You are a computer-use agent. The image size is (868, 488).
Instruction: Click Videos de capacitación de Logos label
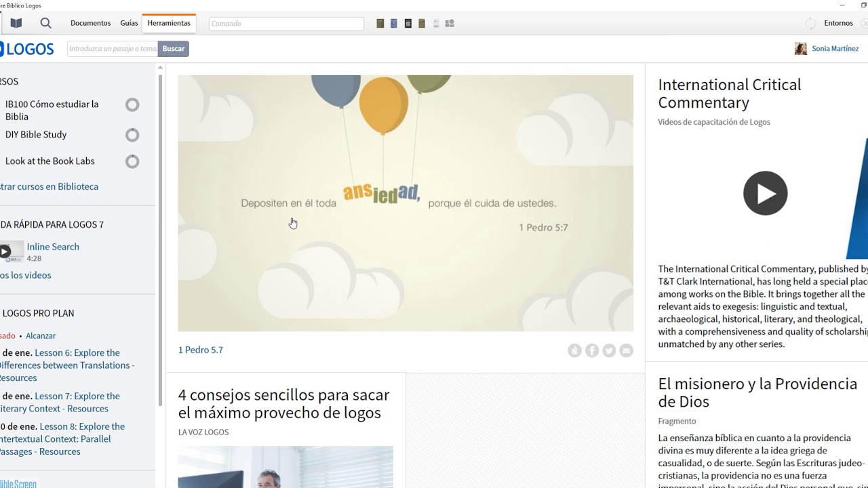click(x=714, y=122)
